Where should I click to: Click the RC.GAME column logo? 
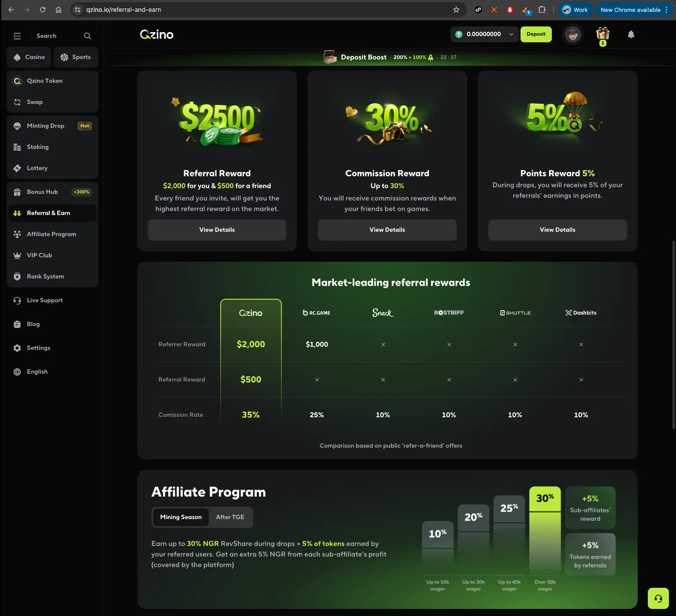pyautogui.click(x=317, y=313)
